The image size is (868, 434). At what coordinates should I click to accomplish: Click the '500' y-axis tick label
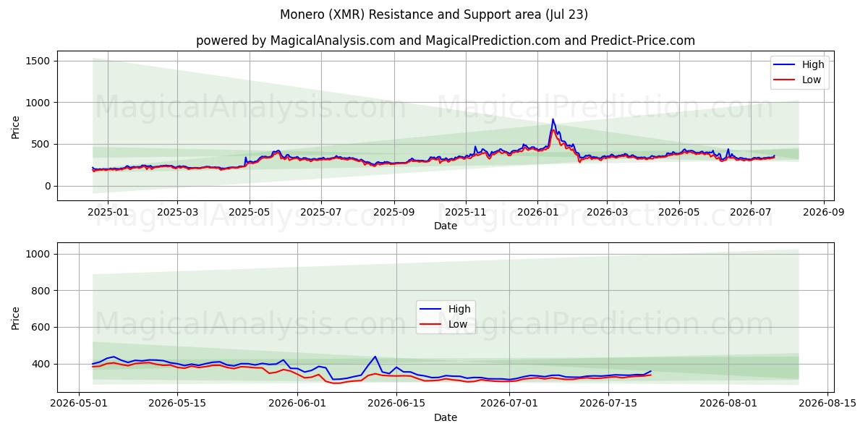[x=41, y=145]
